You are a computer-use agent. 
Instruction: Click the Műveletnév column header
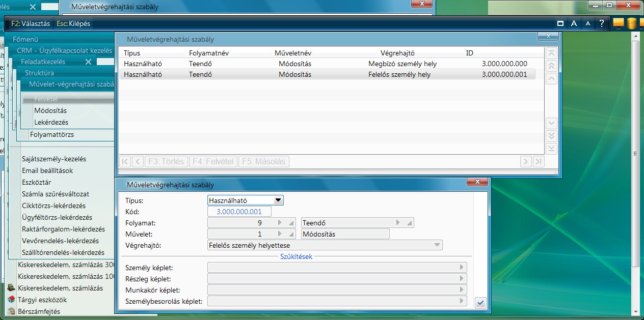pyautogui.click(x=293, y=53)
